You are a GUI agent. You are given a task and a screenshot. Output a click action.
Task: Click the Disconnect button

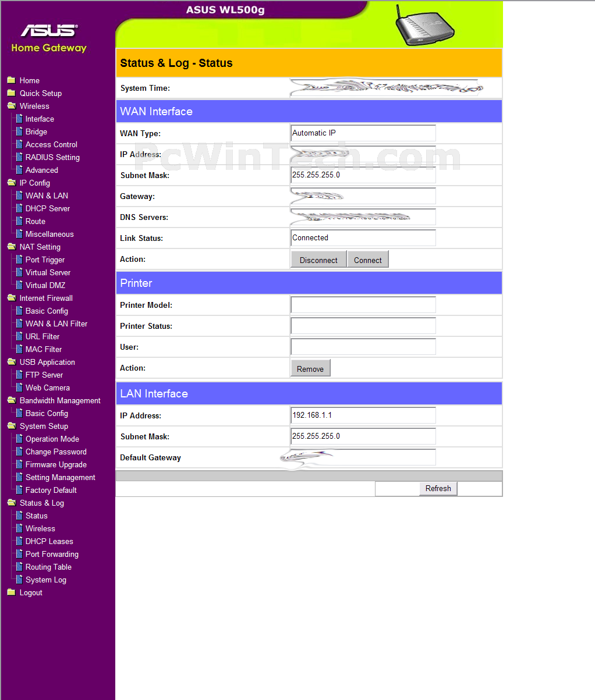pos(318,260)
